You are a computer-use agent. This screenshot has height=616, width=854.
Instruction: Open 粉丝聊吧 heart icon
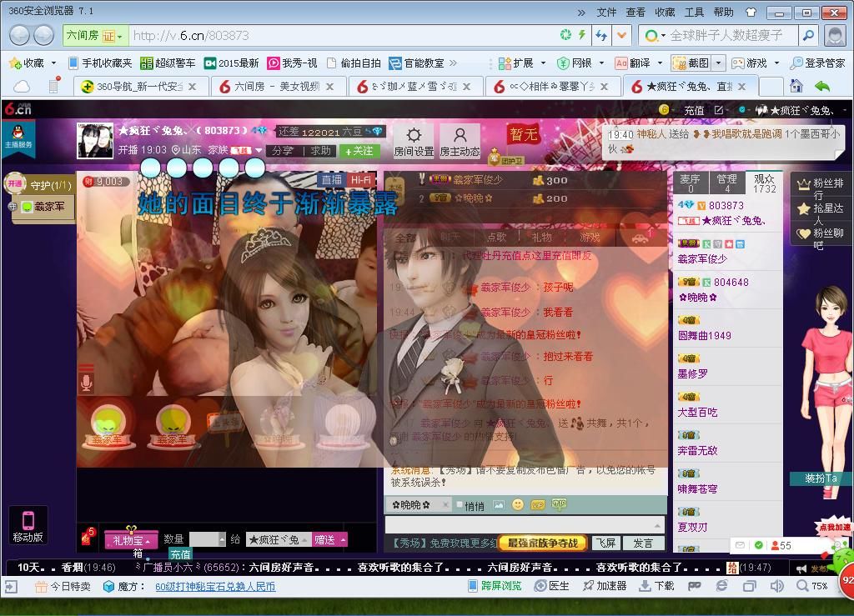point(804,233)
